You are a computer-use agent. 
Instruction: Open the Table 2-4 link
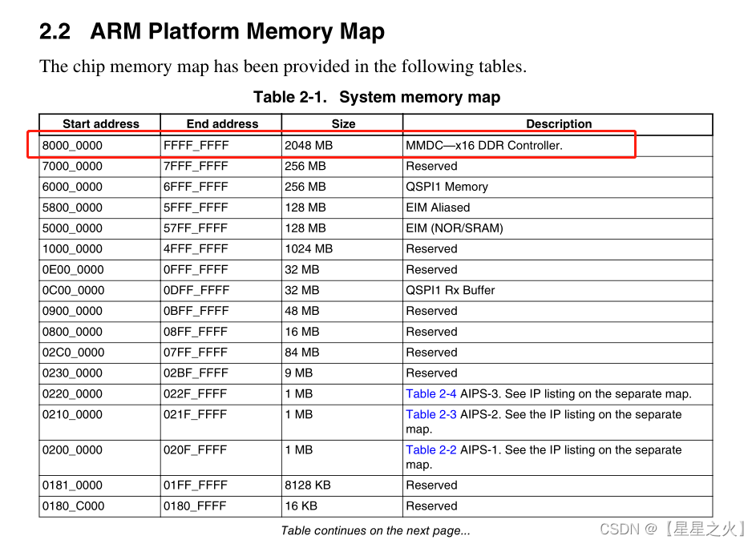(431, 393)
